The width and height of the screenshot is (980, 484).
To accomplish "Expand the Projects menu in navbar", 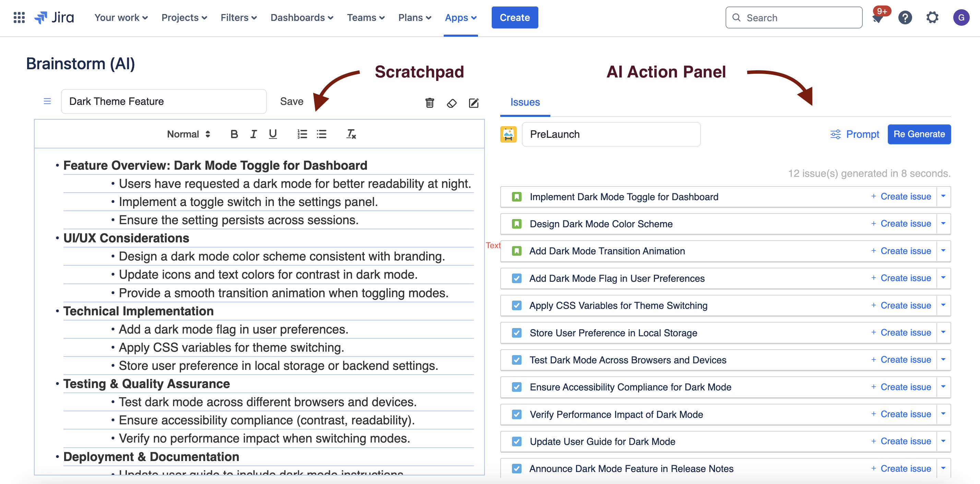I will pos(184,17).
